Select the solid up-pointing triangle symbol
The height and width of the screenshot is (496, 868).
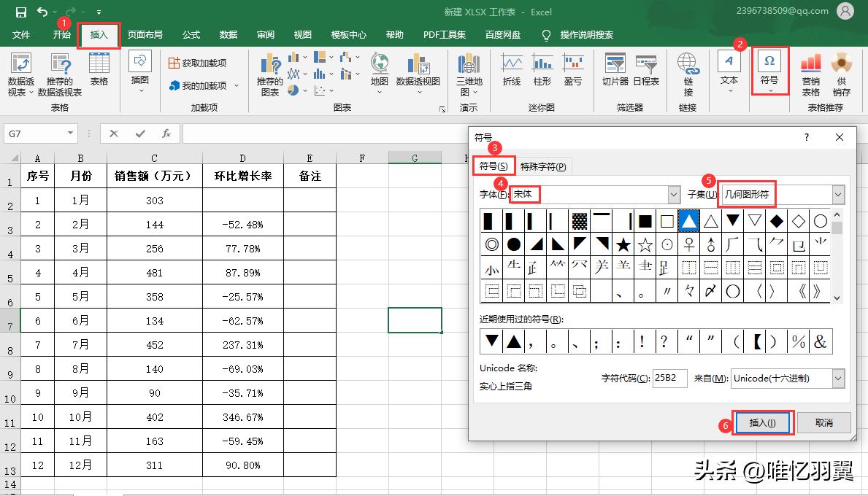click(687, 221)
